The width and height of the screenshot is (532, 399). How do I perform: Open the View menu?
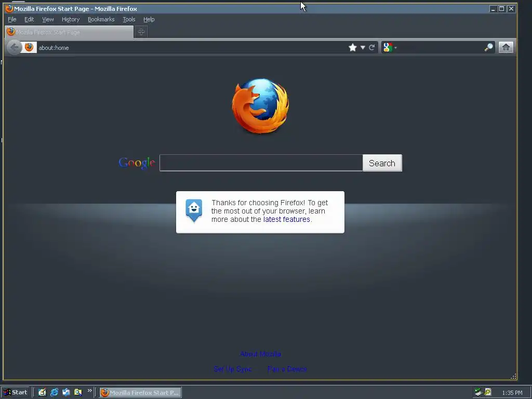coord(48,19)
